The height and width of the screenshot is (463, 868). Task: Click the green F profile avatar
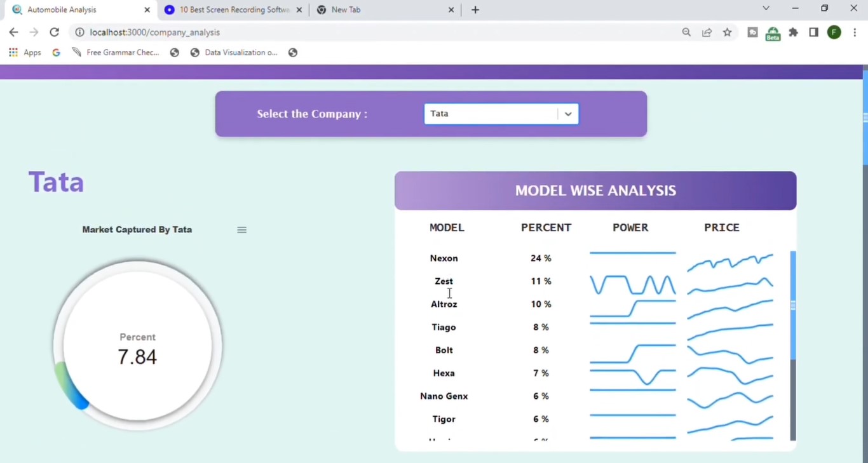click(x=834, y=32)
